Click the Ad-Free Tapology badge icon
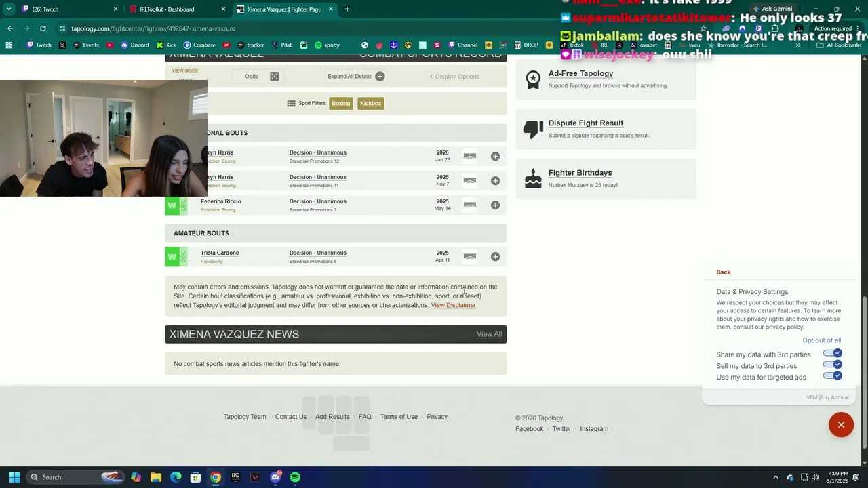 click(x=533, y=80)
